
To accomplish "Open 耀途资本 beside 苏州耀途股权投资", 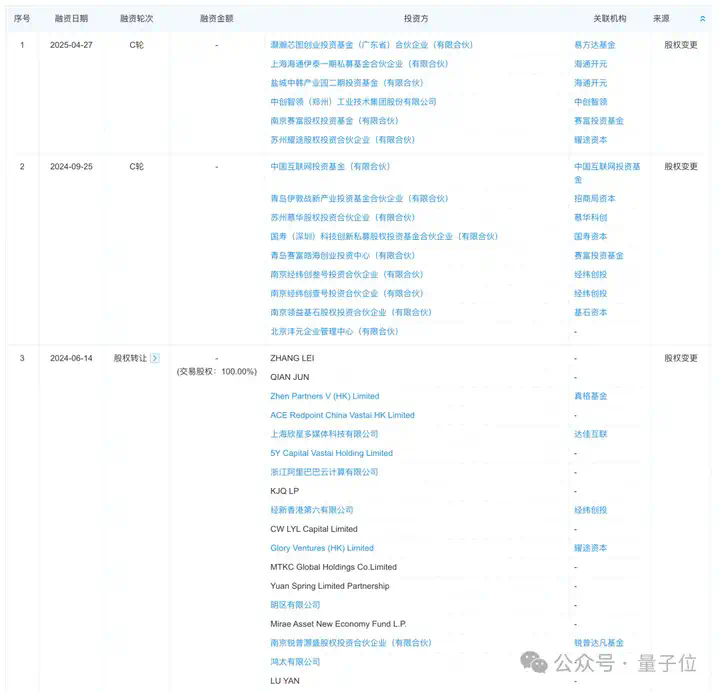I will coord(591,140).
